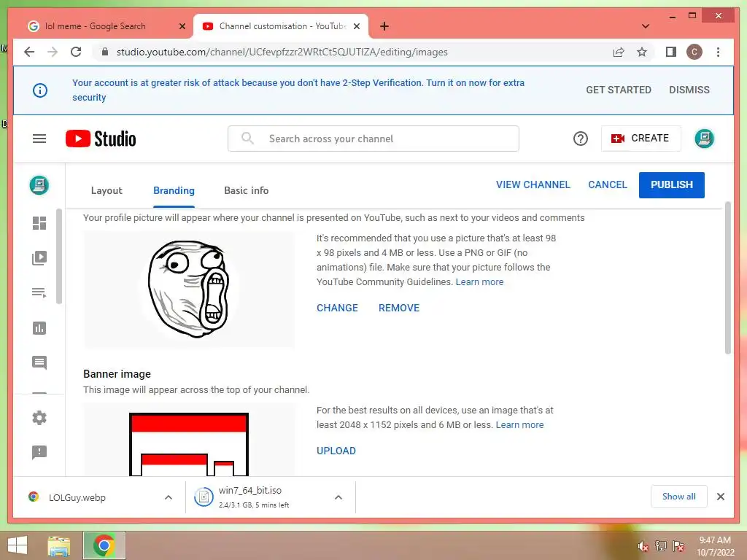747x560 pixels.
Task: Click the CANCEL button
Action: coord(608,184)
